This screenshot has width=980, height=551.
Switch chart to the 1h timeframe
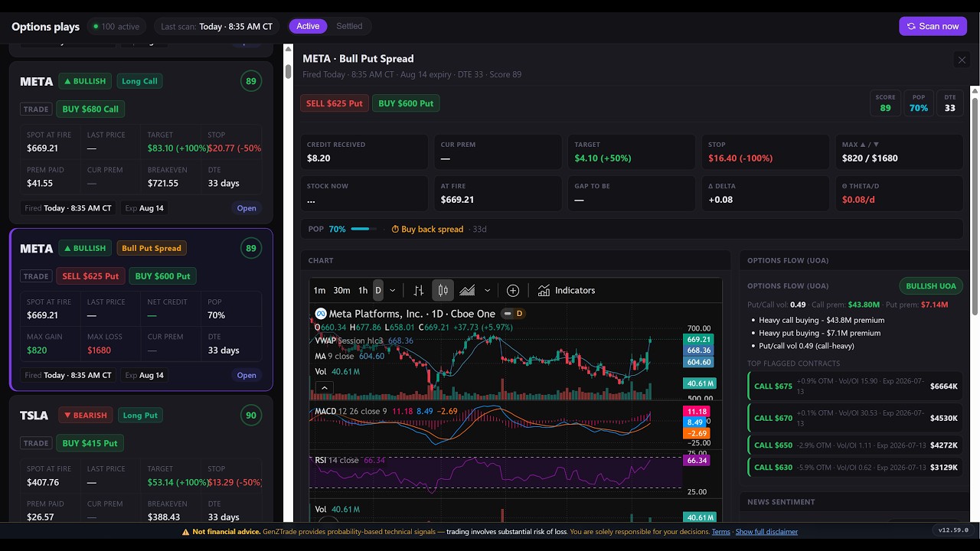(363, 291)
